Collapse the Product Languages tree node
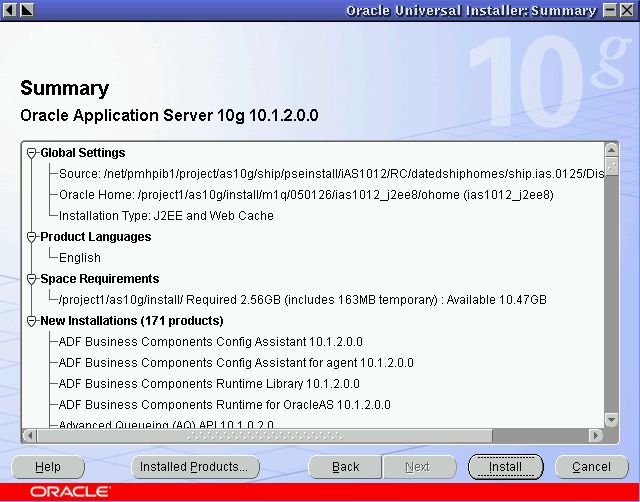The image size is (640, 502). pos(31,237)
